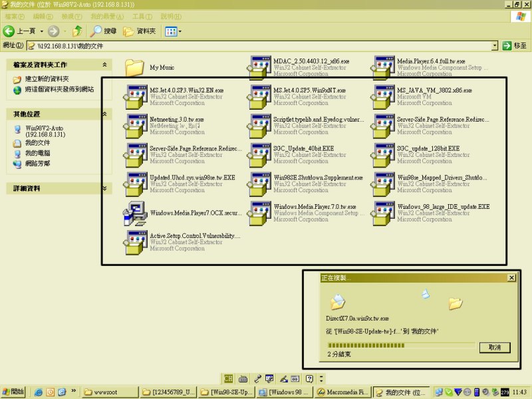This screenshot has width=532, height=399.
Task: Switch to wwwroot taskbar window
Action: click(110, 392)
